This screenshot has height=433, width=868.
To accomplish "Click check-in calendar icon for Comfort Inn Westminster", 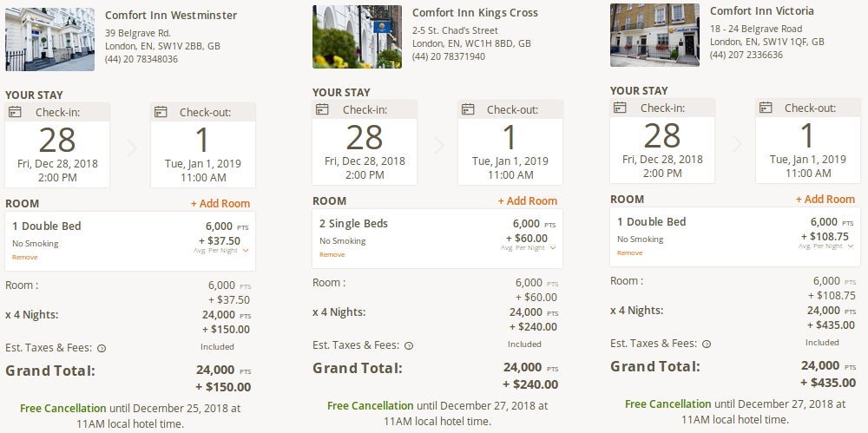I will tap(14, 112).
